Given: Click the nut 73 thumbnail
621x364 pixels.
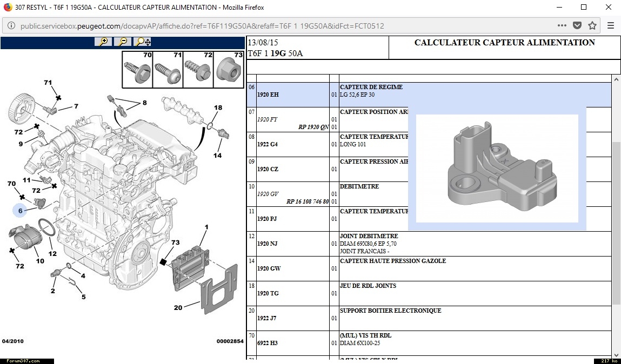Looking at the screenshot, I should coord(229,70).
